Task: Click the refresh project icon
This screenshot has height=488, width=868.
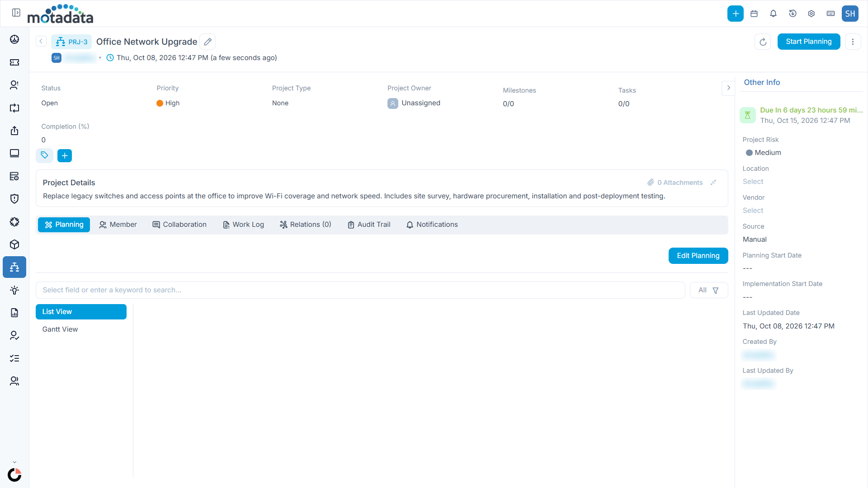Action: pyautogui.click(x=763, y=42)
